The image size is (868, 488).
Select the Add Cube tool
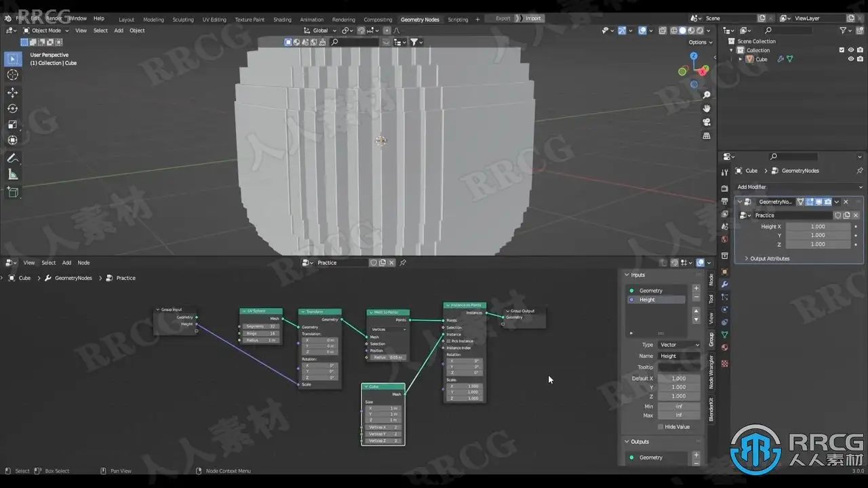coord(12,192)
